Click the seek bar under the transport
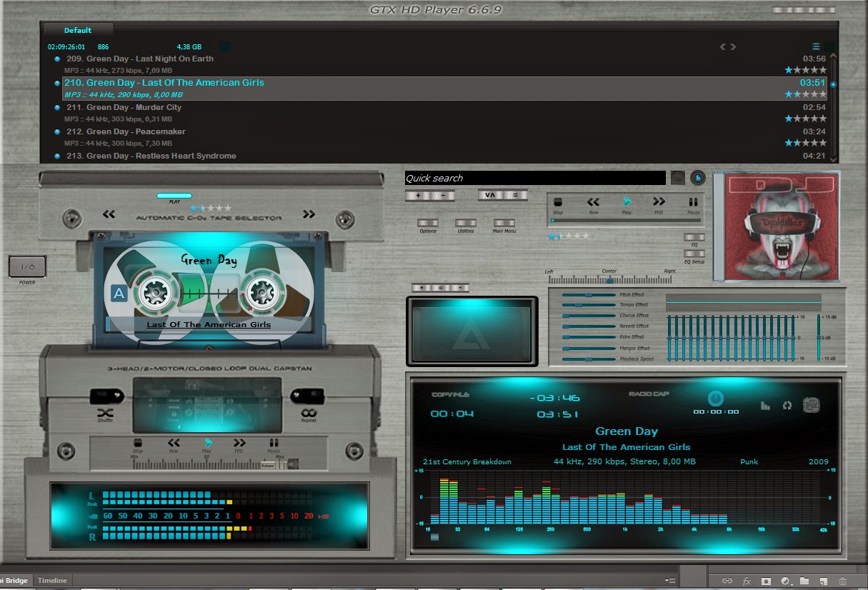Screen dimensions: 868x590 click(x=626, y=221)
